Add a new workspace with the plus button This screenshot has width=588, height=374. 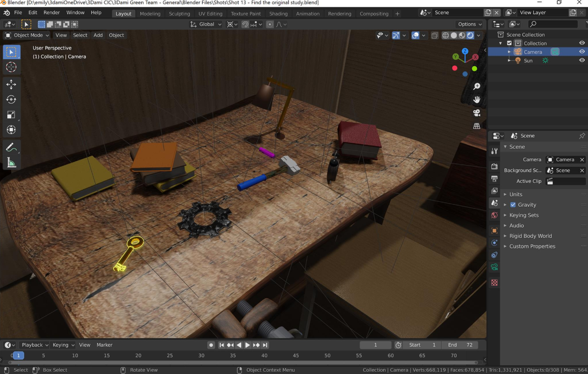tap(397, 14)
